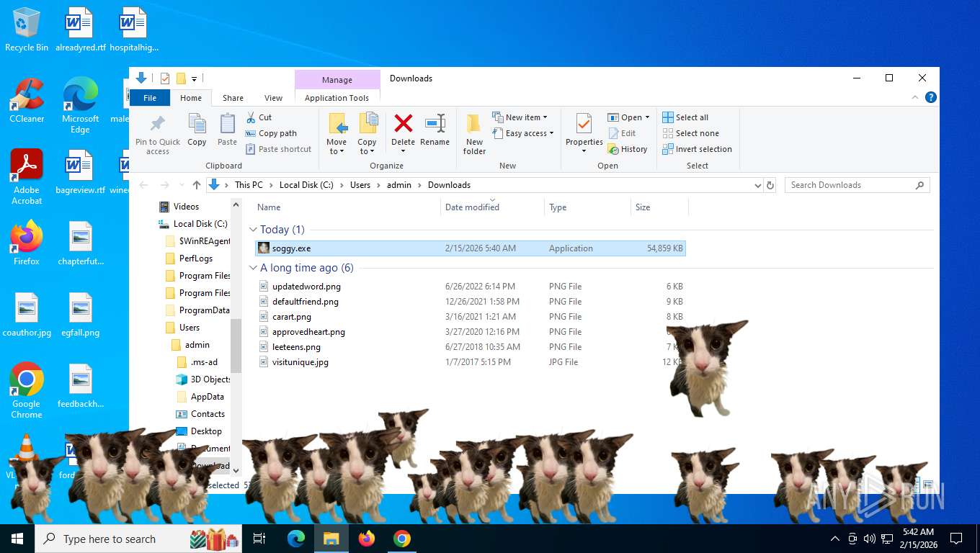980x553 pixels.
Task: Click the Pin to Quick access icon
Action: pos(157,124)
